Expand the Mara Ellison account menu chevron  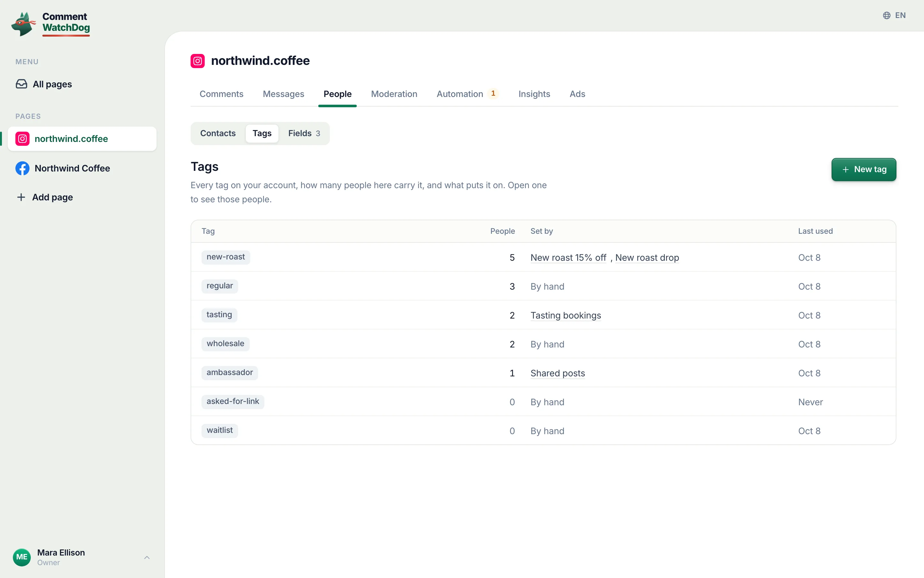coord(147,557)
